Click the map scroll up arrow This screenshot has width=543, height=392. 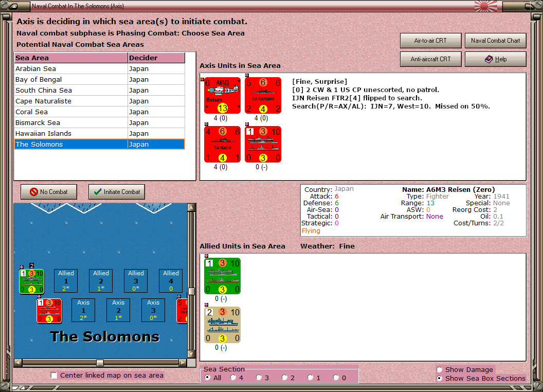(191, 207)
